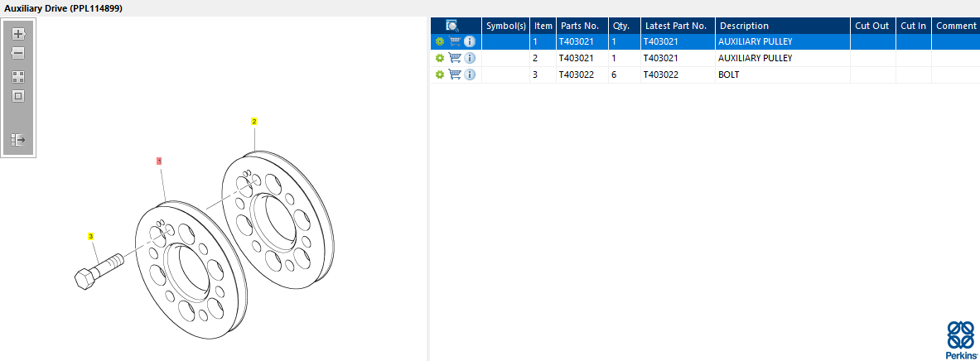Image resolution: width=980 pixels, height=361 pixels.
Task: Click the Cut Out column header
Action: tap(873, 26)
